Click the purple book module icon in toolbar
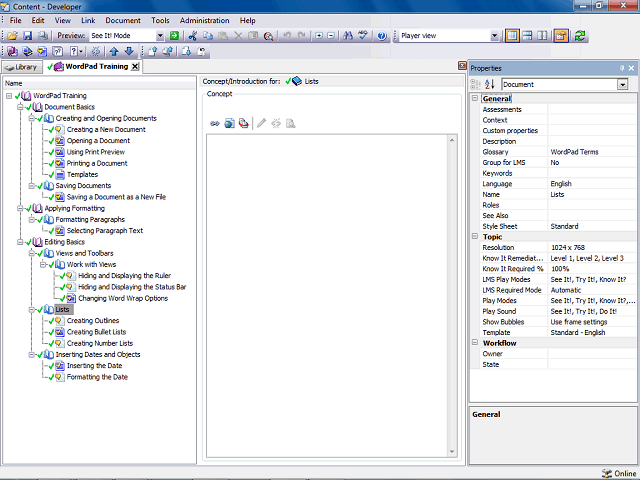 pyautogui.click(x=12, y=51)
